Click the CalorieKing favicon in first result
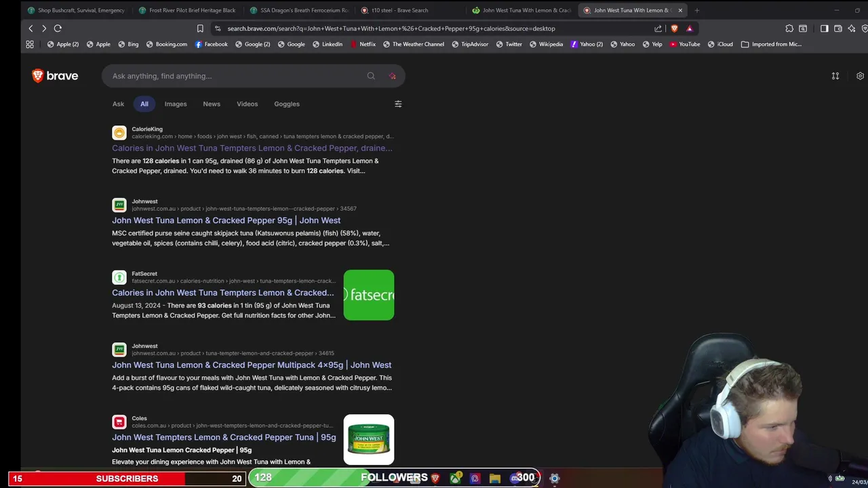This screenshot has height=488, width=868. [119, 133]
